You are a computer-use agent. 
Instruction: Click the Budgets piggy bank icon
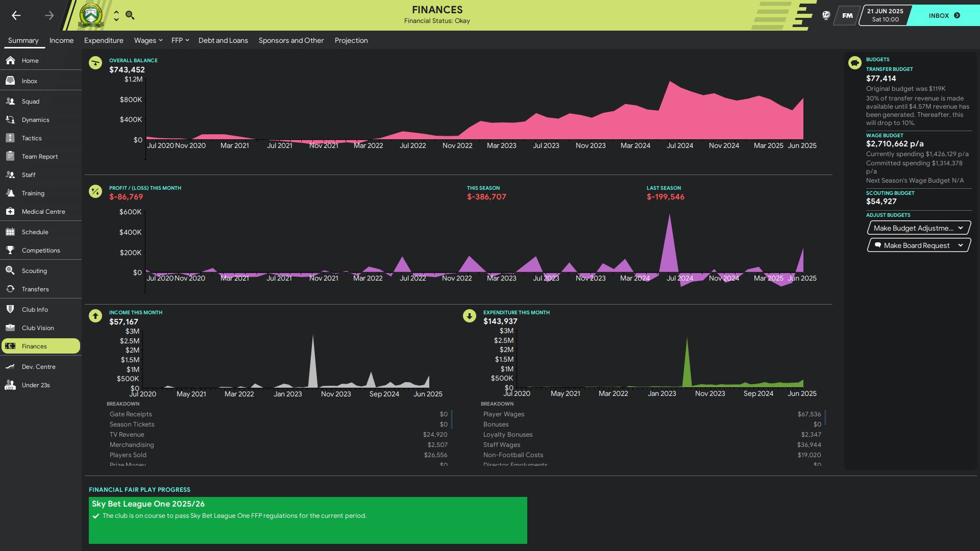855,63
